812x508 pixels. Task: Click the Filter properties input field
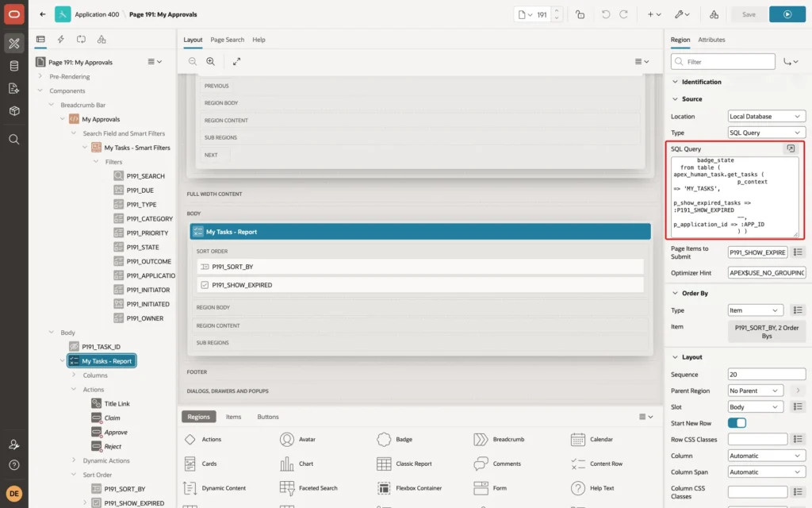pyautogui.click(x=723, y=62)
